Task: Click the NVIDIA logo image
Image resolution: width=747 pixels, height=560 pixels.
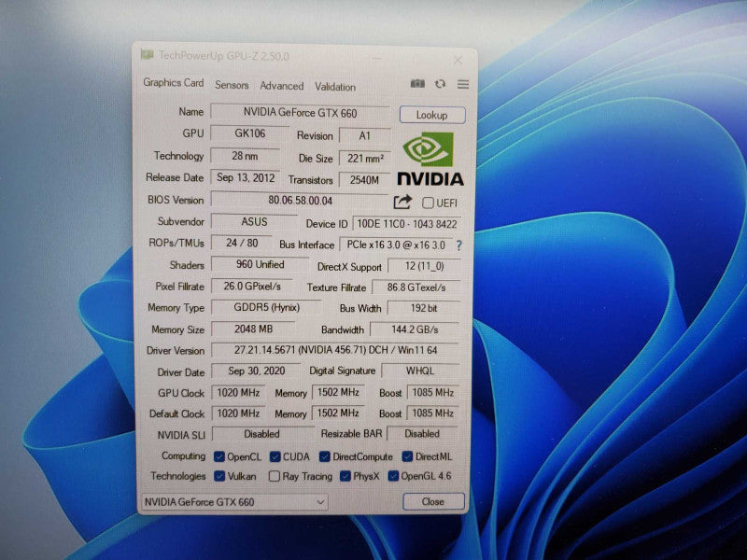Action: (430, 160)
